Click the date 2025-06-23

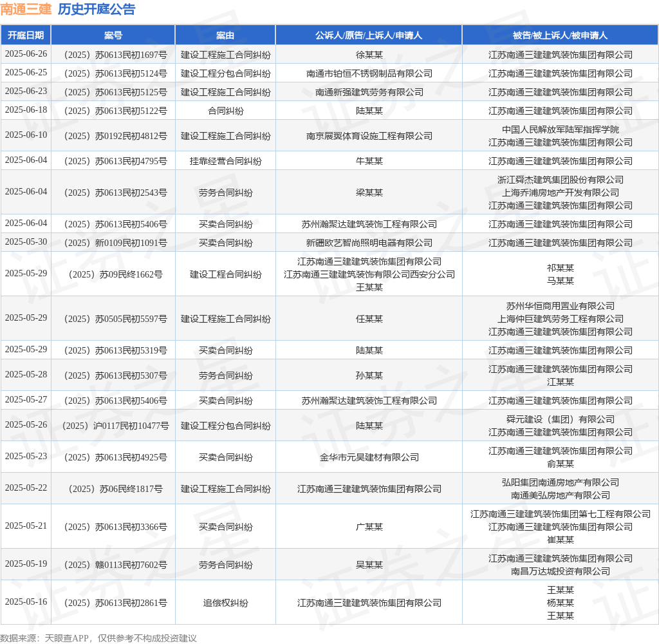[x=26, y=91]
